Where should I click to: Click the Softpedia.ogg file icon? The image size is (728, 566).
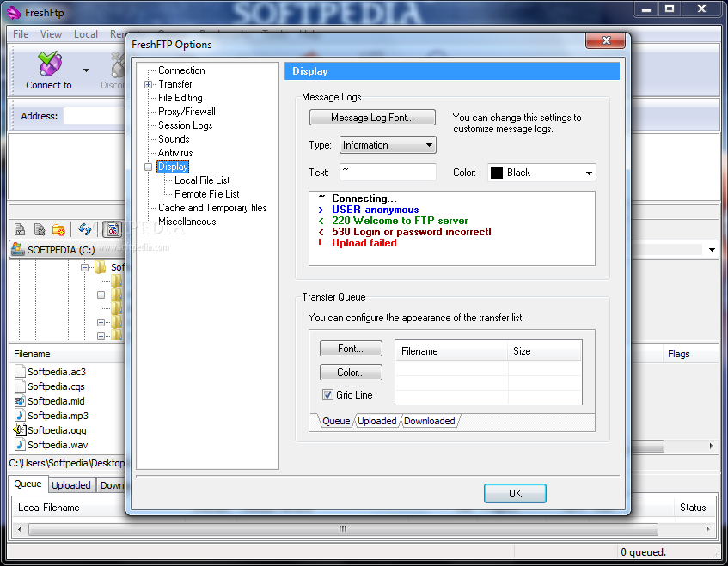(20, 429)
